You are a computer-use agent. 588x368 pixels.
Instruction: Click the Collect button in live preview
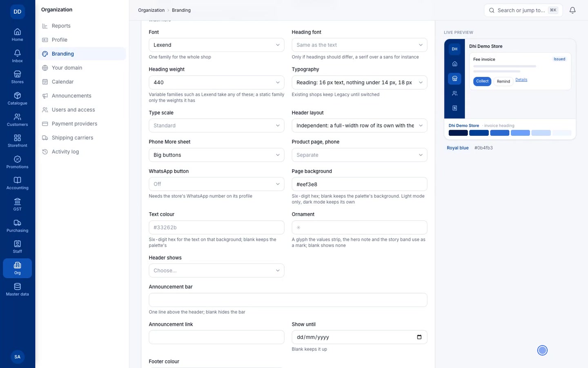(482, 81)
